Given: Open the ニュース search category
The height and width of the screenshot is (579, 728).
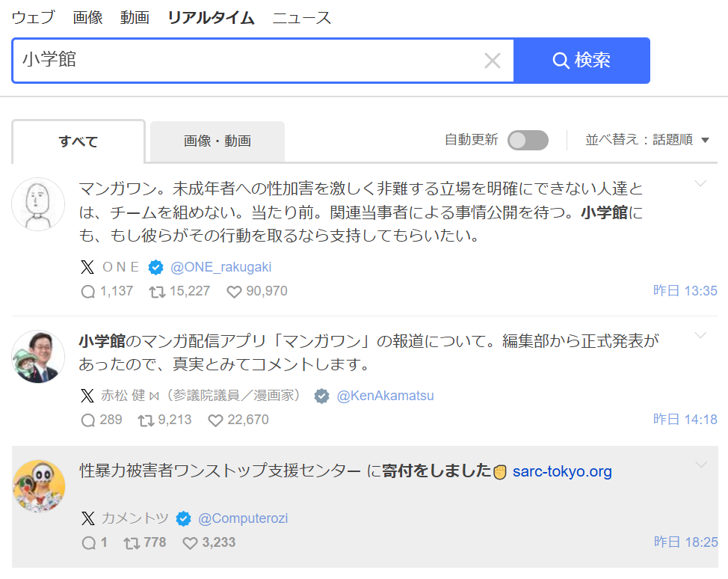Looking at the screenshot, I should pyautogui.click(x=301, y=18).
